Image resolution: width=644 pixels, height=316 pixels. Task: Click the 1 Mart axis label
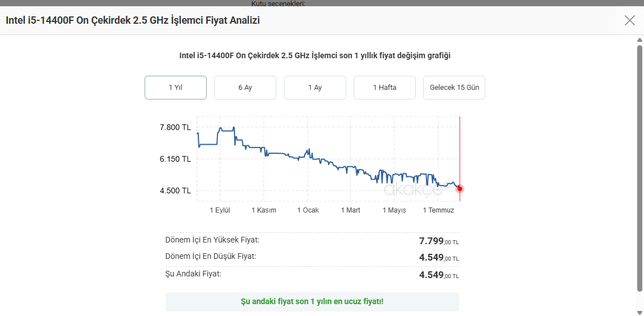click(350, 210)
